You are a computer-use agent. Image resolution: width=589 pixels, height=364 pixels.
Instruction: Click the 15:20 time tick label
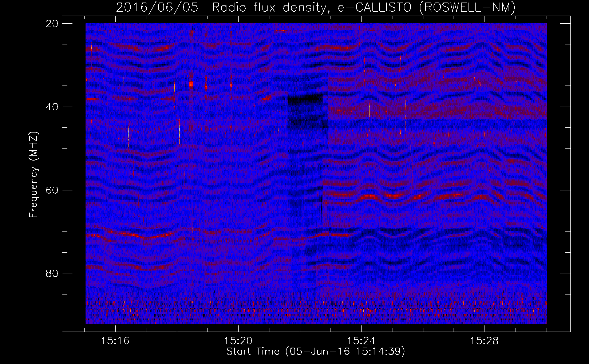click(x=238, y=341)
